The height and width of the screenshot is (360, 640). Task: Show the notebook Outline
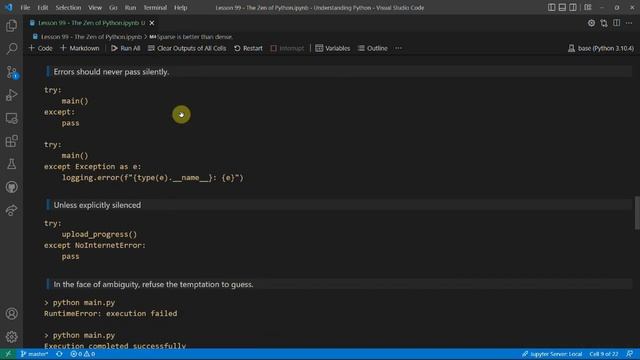373,48
